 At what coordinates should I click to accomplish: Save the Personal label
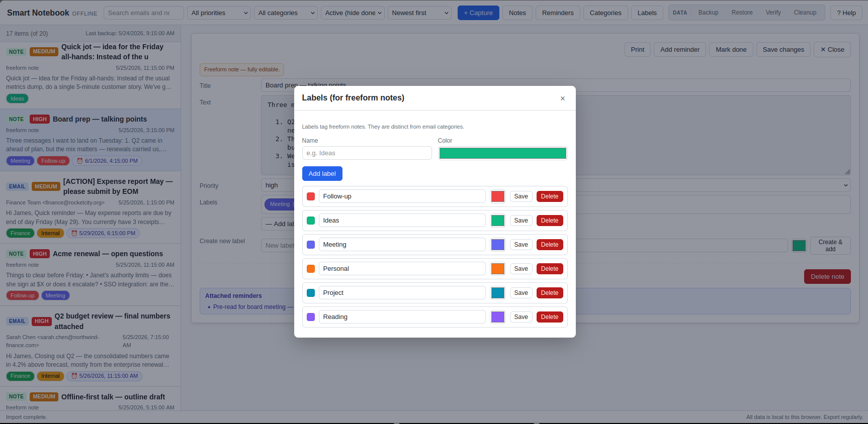521,269
